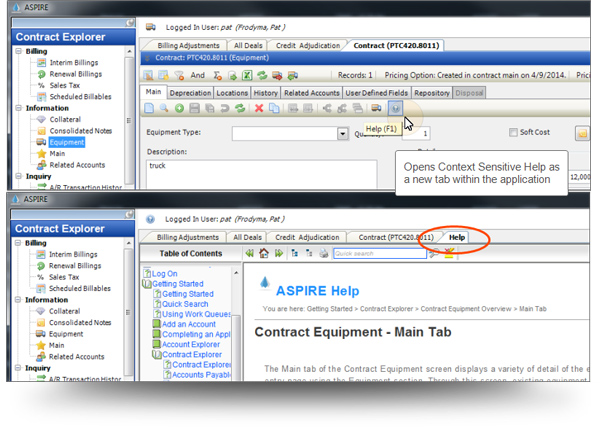This screenshot has width=600, height=427.
Task: Select Equipment in lower Contract Explorer
Action: 66,334
